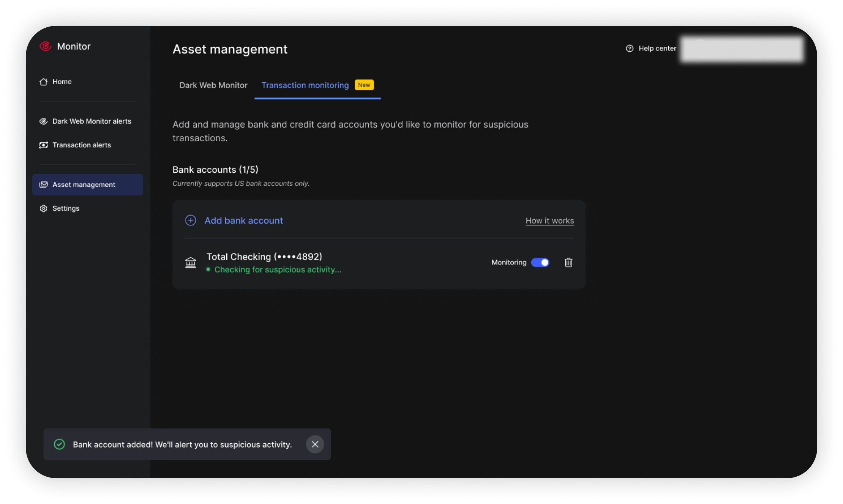Select the Transaction monitoring tab

pos(317,85)
